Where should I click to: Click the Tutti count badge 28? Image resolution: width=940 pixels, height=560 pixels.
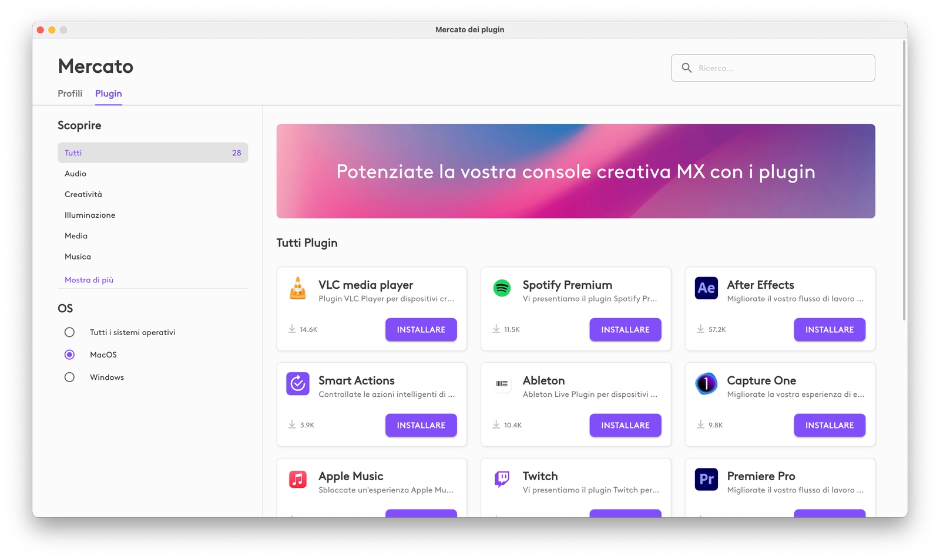tap(236, 153)
